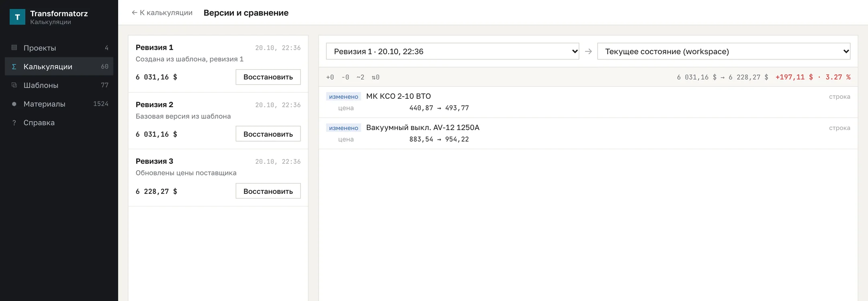Click the изменено badge on Вакуумный выкл. row
The height and width of the screenshot is (301, 868).
(344, 128)
